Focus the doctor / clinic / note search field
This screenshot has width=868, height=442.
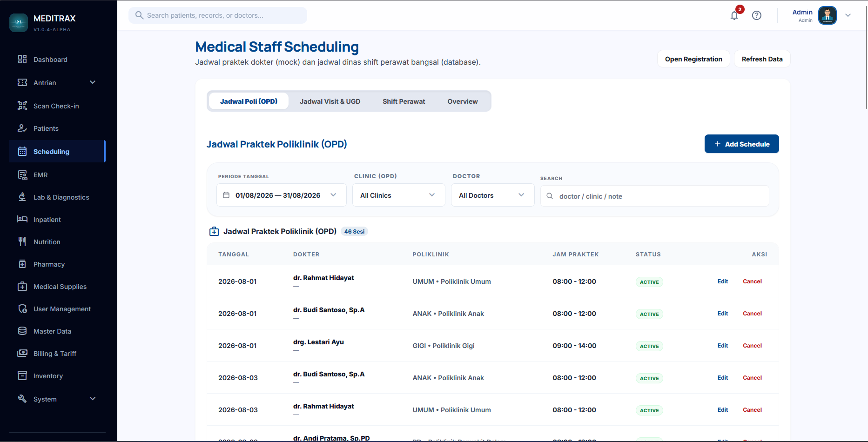(x=654, y=196)
